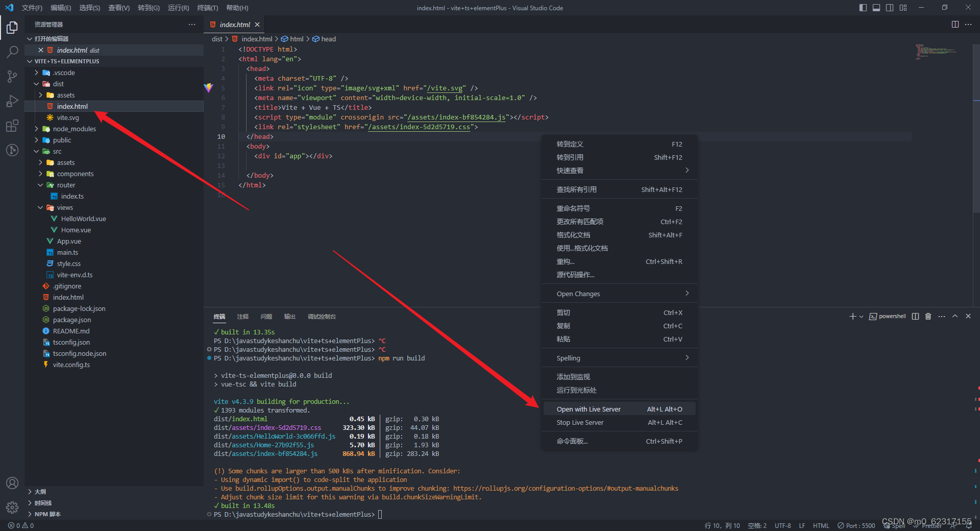Click the split editor right icon
The height and width of the screenshot is (531, 980).
pos(955,25)
